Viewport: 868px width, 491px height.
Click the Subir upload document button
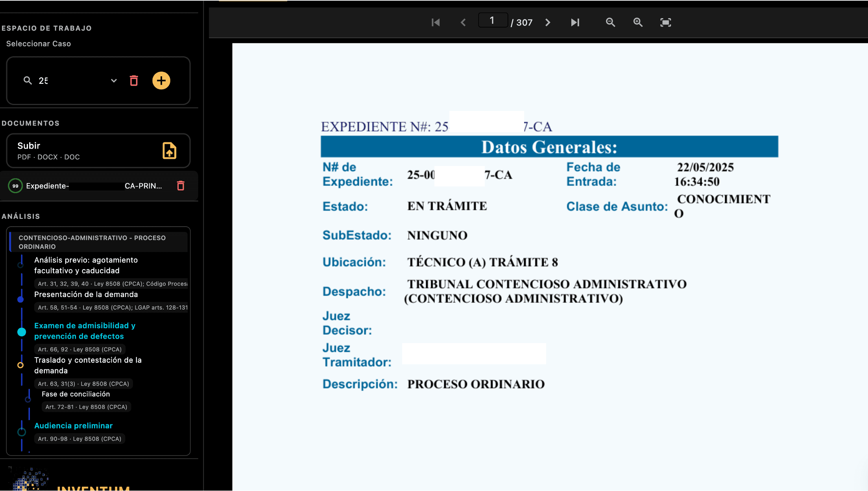[98, 151]
